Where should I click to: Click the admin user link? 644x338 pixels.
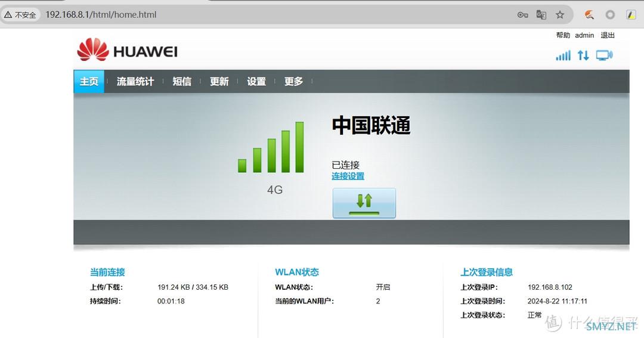coord(584,35)
